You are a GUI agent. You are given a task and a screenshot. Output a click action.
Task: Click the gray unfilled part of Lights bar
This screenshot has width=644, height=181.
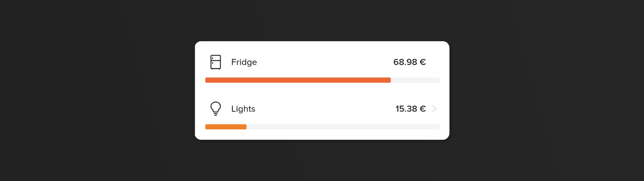(x=343, y=127)
